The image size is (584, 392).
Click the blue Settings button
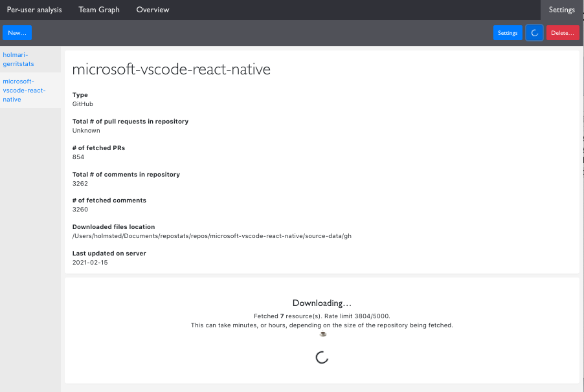coord(508,33)
